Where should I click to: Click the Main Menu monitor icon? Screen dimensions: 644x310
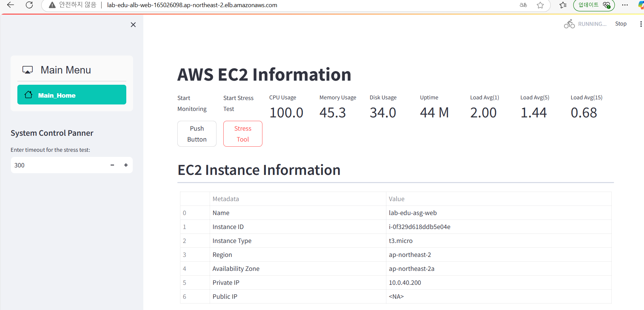(x=28, y=70)
